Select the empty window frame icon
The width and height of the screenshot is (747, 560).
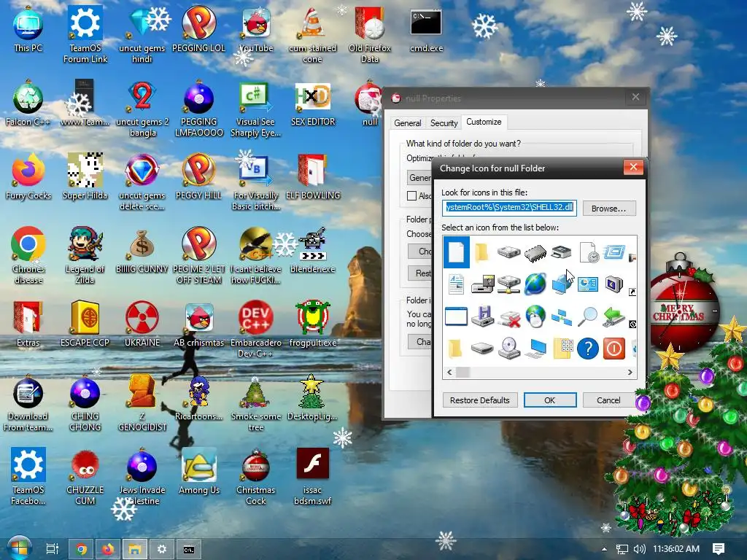(x=456, y=316)
